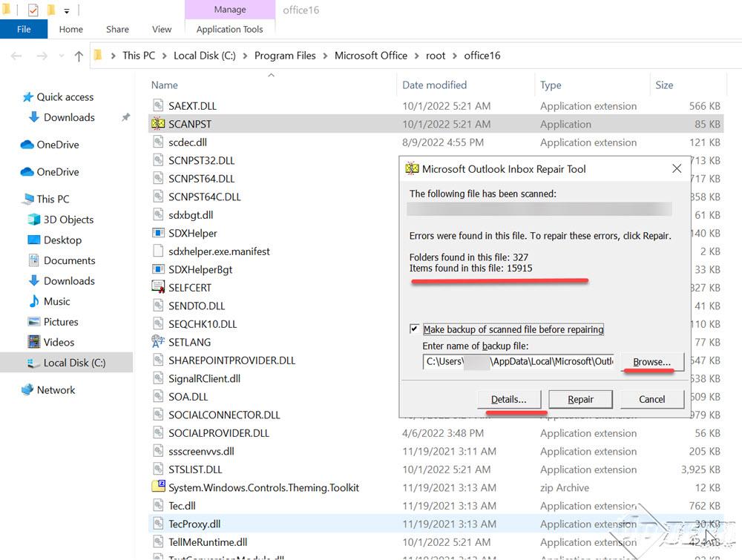The height and width of the screenshot is (560, 742).
Task: Select the second OneDrive entry in sidebar
Action: pyautogui.click(x=58, y=171)
